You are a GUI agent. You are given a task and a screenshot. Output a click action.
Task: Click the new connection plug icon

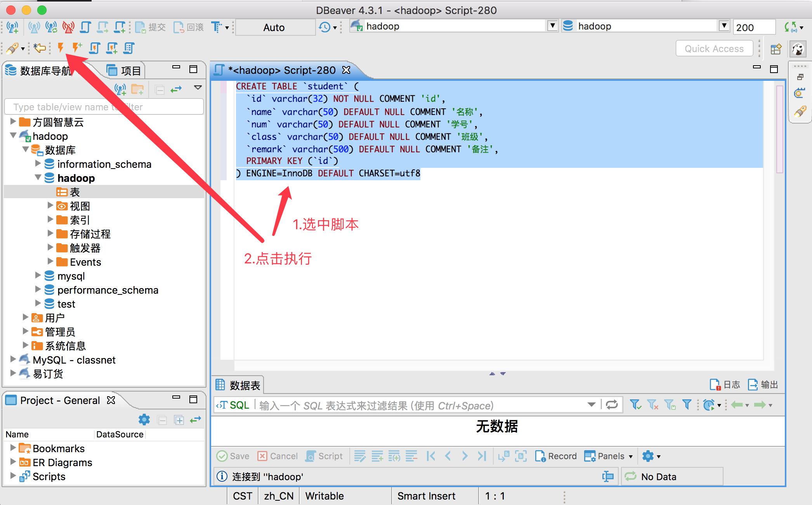13,27
